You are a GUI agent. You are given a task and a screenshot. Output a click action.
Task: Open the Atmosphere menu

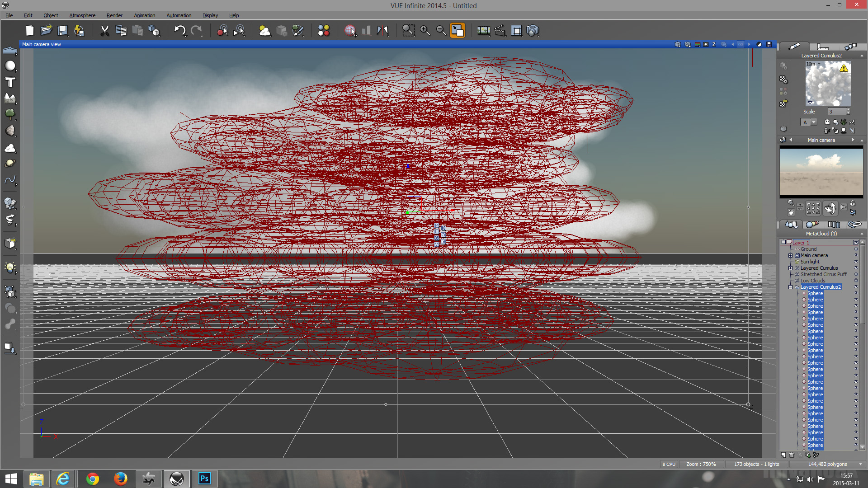pos(82,15)
